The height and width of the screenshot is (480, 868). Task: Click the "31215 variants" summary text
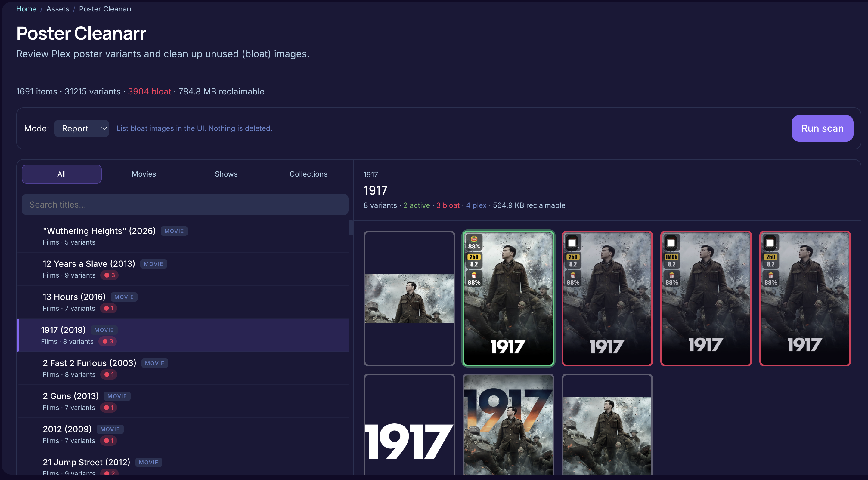(92, 91)
